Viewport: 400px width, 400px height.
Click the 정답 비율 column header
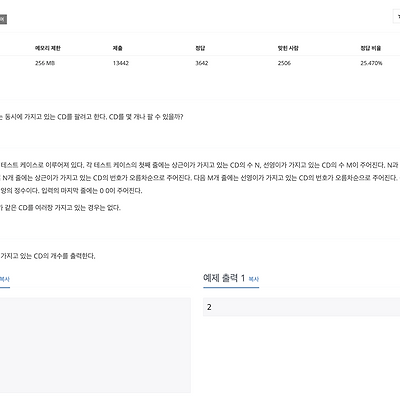click(x=370, y=48)
